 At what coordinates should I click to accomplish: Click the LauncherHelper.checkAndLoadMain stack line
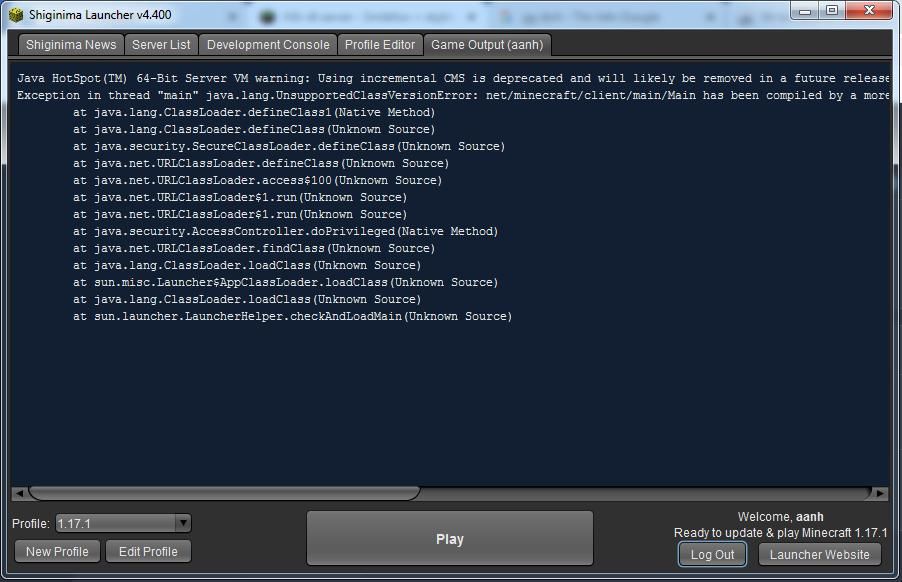(292, 316)
